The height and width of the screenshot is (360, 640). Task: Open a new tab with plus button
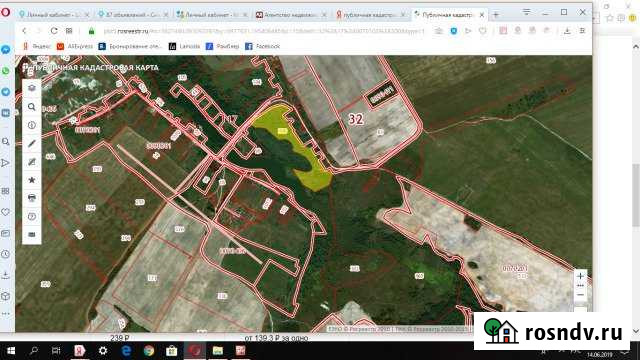[496, 15]
